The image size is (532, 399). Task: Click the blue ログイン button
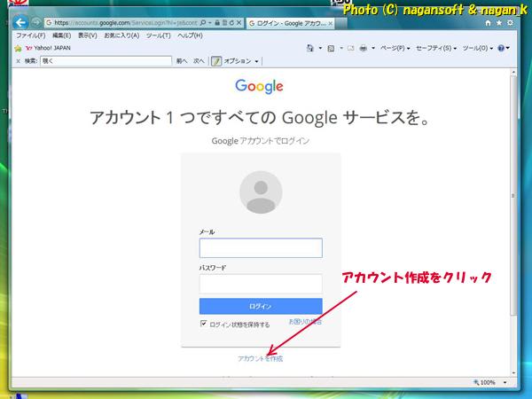[261, 306]
